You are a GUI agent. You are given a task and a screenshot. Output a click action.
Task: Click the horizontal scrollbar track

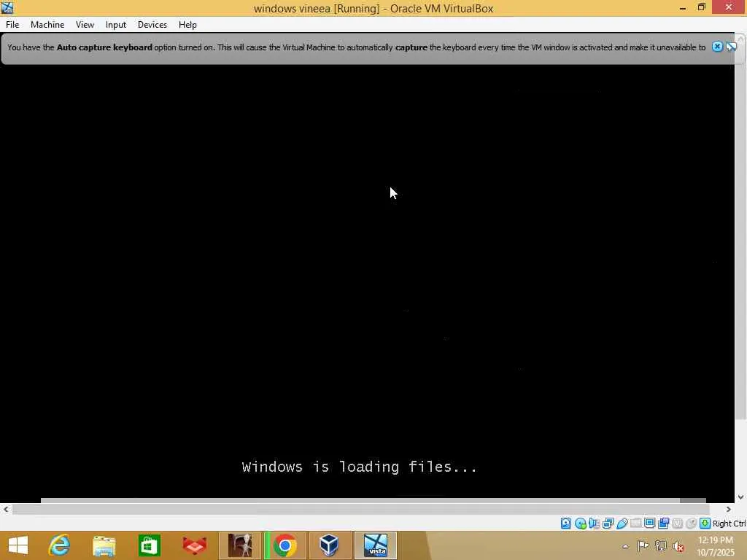[360, 509]
